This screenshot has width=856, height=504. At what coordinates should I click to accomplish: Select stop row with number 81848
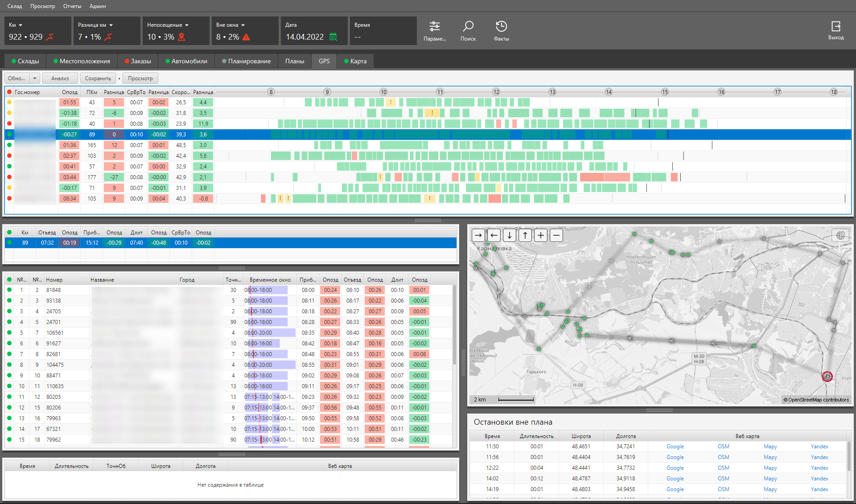coord(229,290)
